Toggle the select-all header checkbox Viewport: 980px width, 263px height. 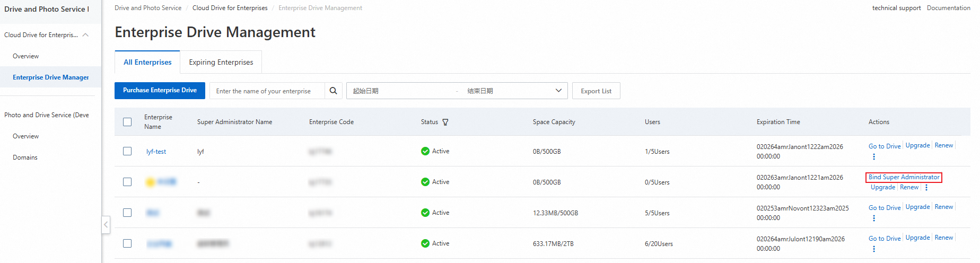tap(127, 122)
